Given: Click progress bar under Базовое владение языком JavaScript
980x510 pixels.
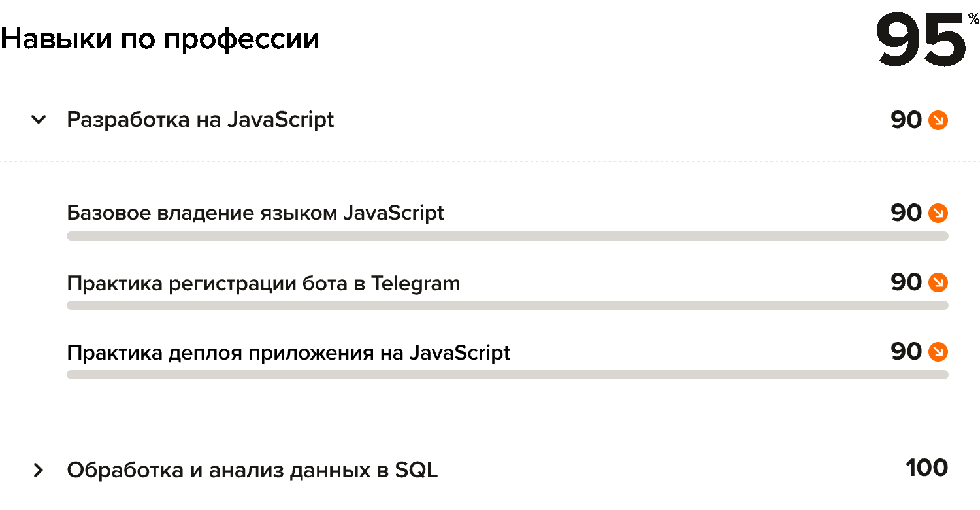Looking at the screenshot, I should 507,236.
